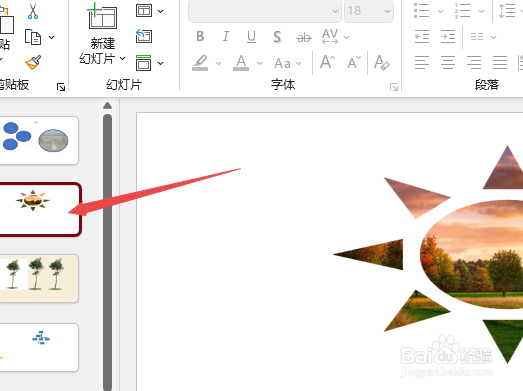This screenshot has width=523, height=391.
Task: Click the Copy icon
Action: click(33, 37)
